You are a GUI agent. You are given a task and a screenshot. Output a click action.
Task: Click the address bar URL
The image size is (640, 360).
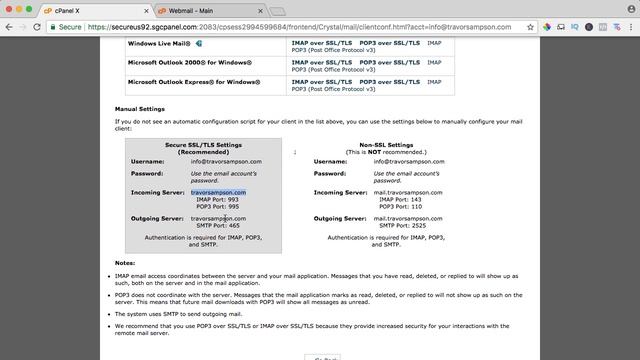click(299, 27)
